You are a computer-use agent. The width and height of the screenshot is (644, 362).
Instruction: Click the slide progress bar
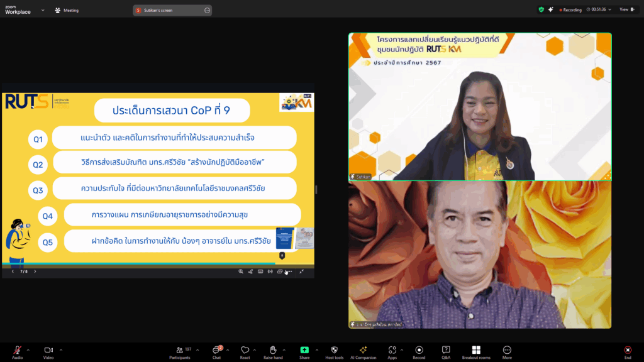pos(158,263)
